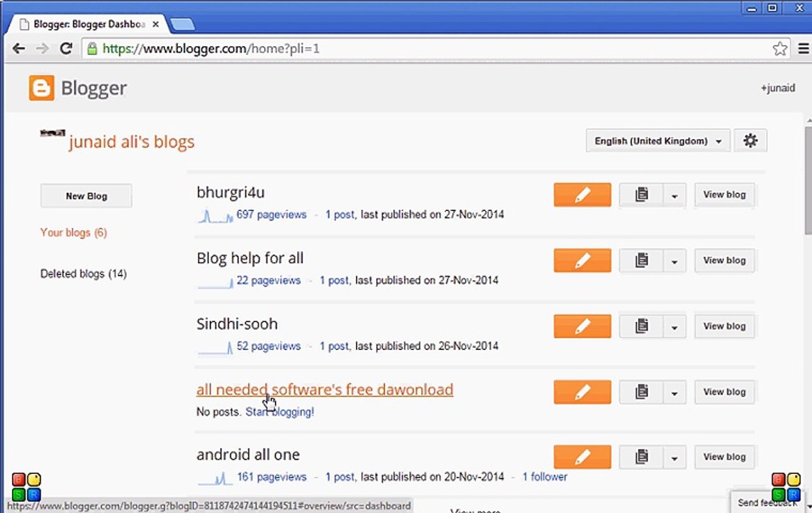812x513 pixels.
Task: Create a new post for Blog help for all
Action: tap(582, 260)
